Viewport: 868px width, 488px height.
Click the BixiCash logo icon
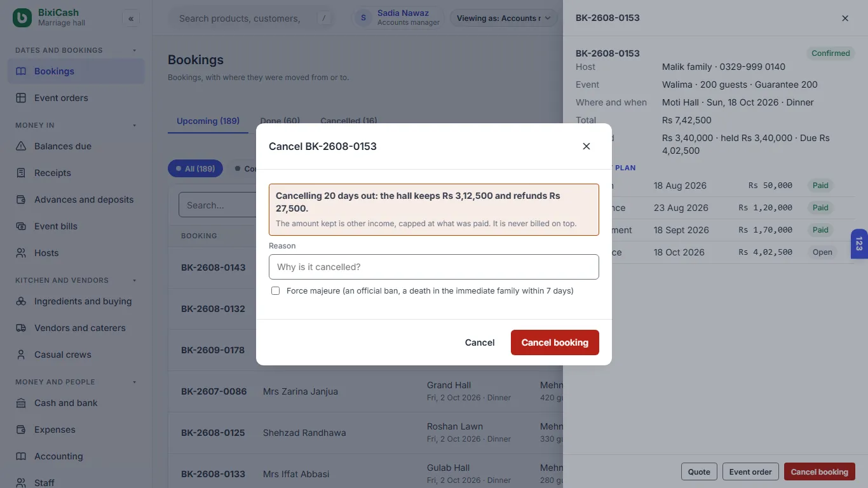click(x=22, y=18)
